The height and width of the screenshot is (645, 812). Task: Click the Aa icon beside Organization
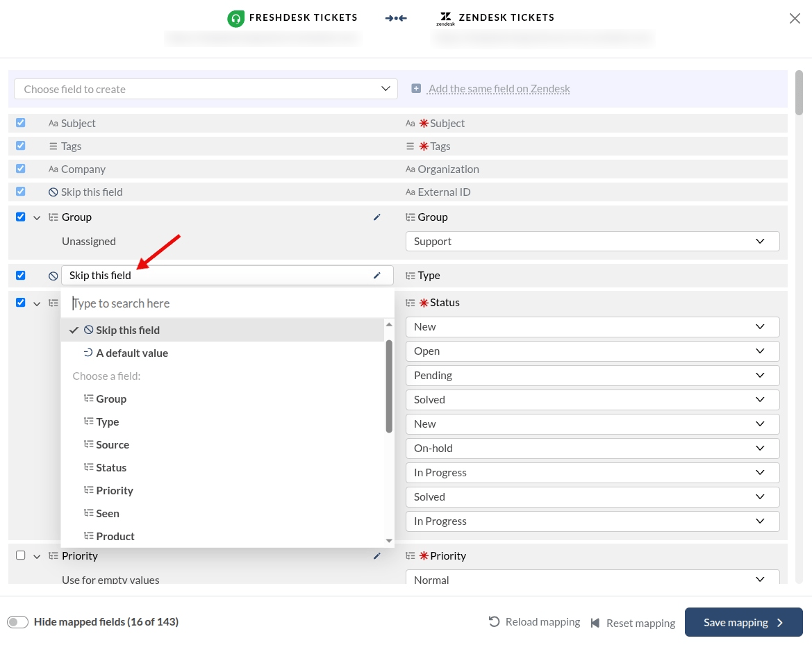point(410,169)
